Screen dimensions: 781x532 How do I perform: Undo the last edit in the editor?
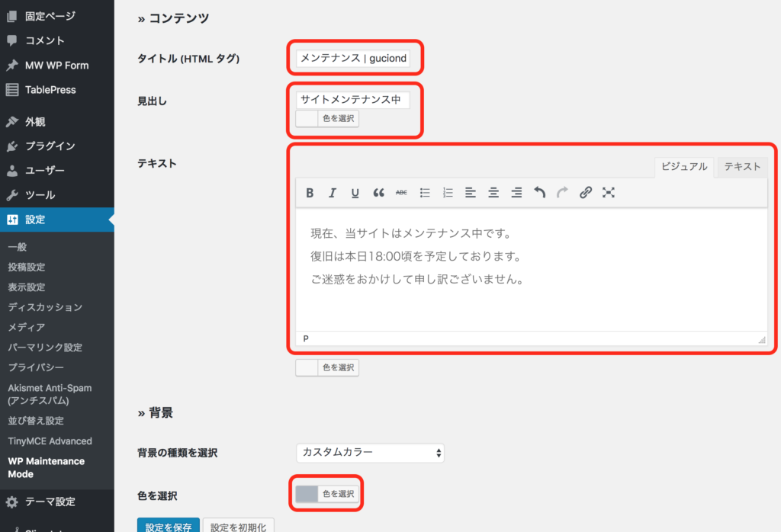(539, 193)
